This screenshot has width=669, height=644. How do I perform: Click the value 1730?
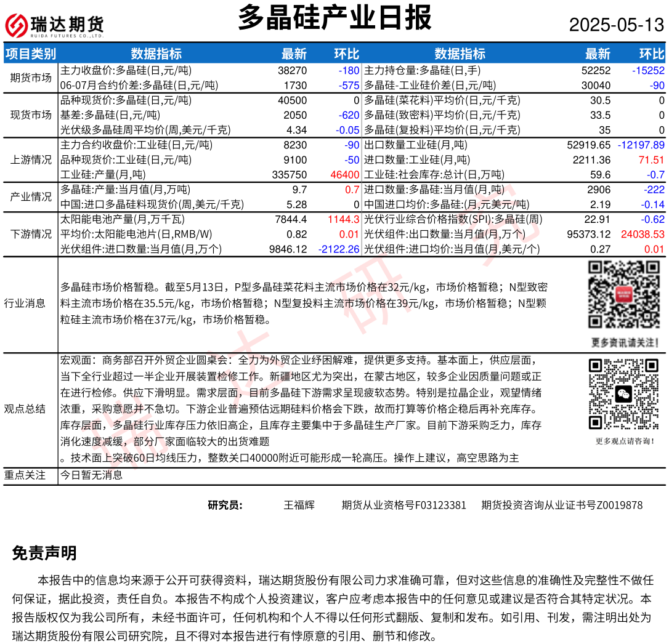click(x=295, y=86)
